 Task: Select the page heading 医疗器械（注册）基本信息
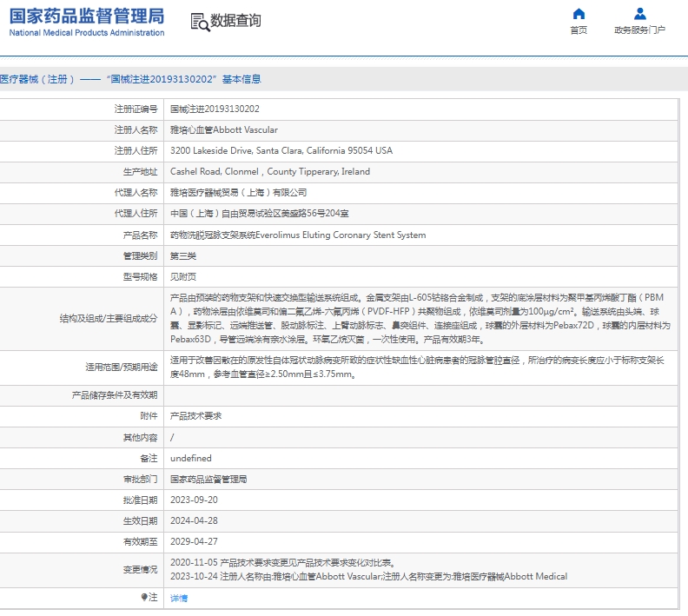coord(130,79)
